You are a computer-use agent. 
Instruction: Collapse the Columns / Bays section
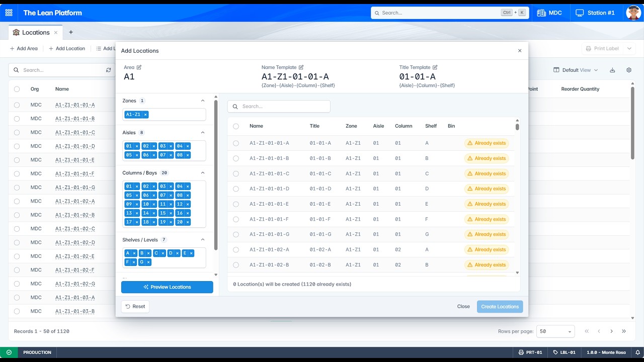pos(203,173)
